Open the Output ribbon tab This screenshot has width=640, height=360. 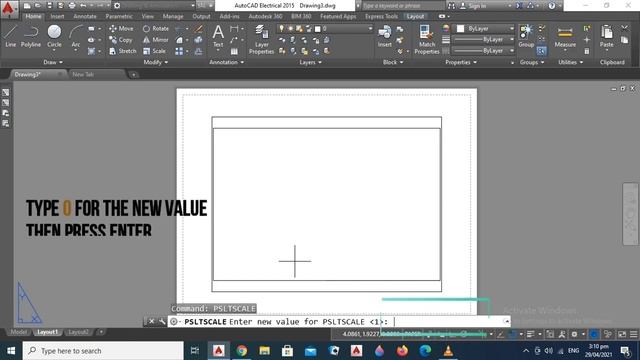click(201, 16)
